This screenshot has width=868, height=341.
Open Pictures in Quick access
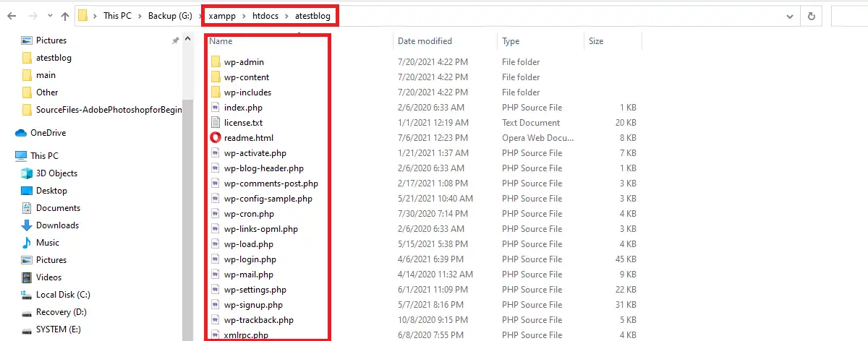point(51,40)
